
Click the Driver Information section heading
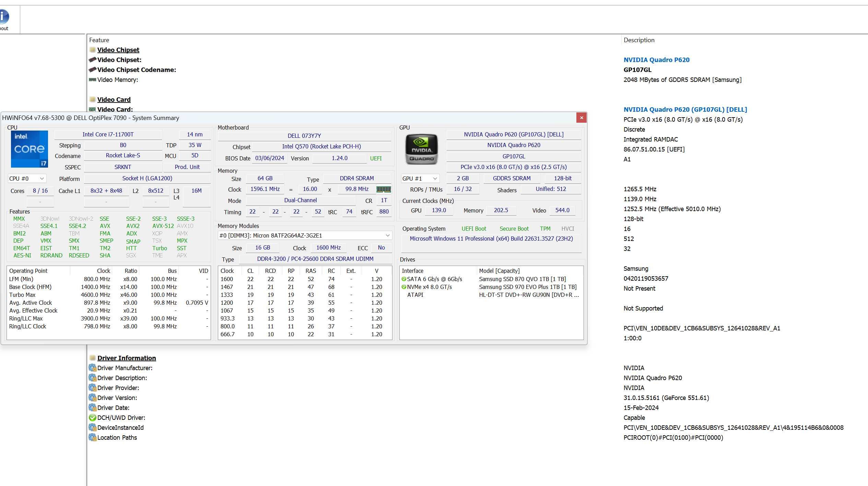pos(127,358)
